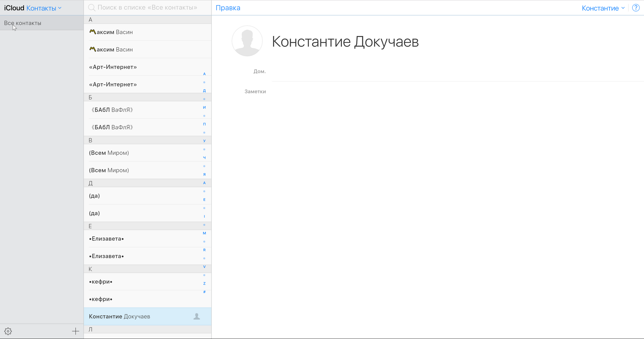Jump to Latin Z in the alphabet index
This screenshot has height=339, width=644.
tap(204, 284)
